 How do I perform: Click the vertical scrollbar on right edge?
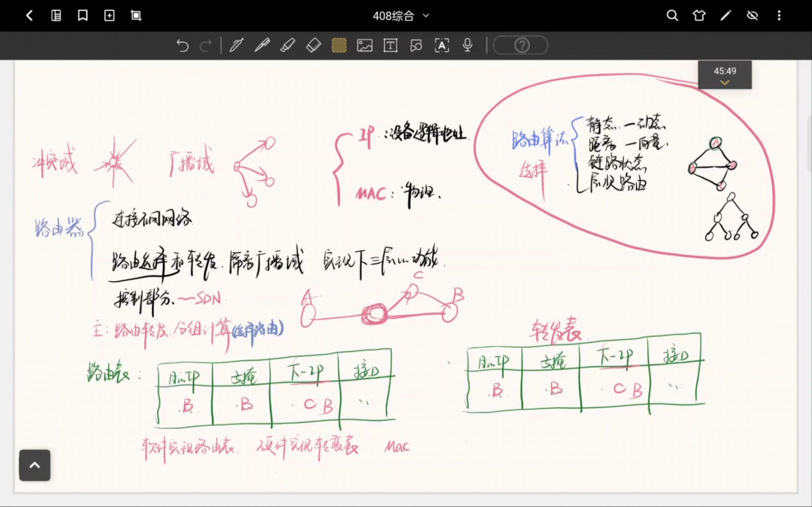(x=809, y=144)
